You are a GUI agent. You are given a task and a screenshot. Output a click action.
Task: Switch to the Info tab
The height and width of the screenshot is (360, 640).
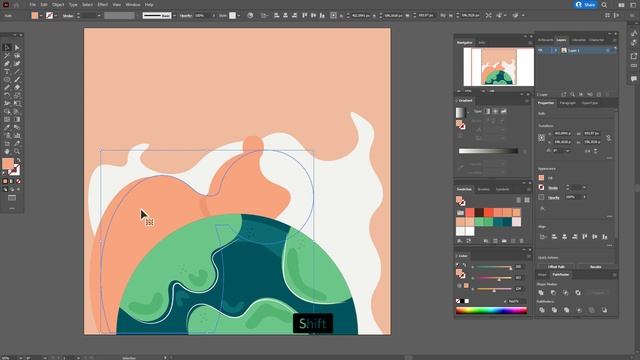(482, 42)
